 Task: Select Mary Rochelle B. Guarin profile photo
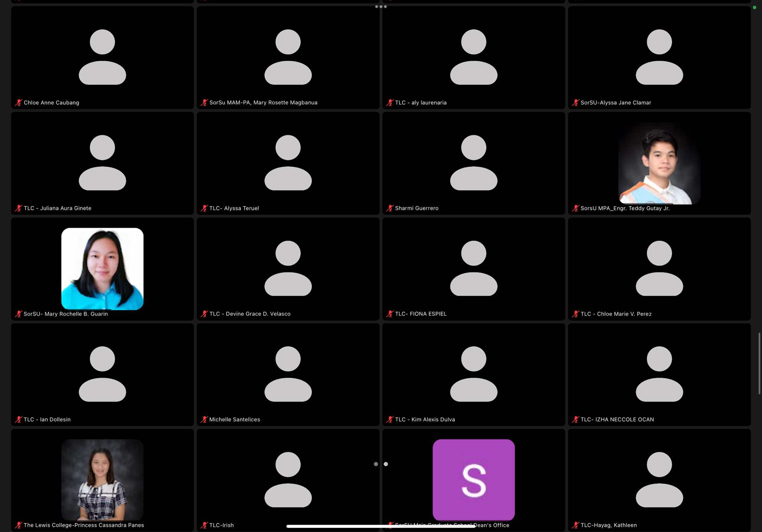point(102,269)
